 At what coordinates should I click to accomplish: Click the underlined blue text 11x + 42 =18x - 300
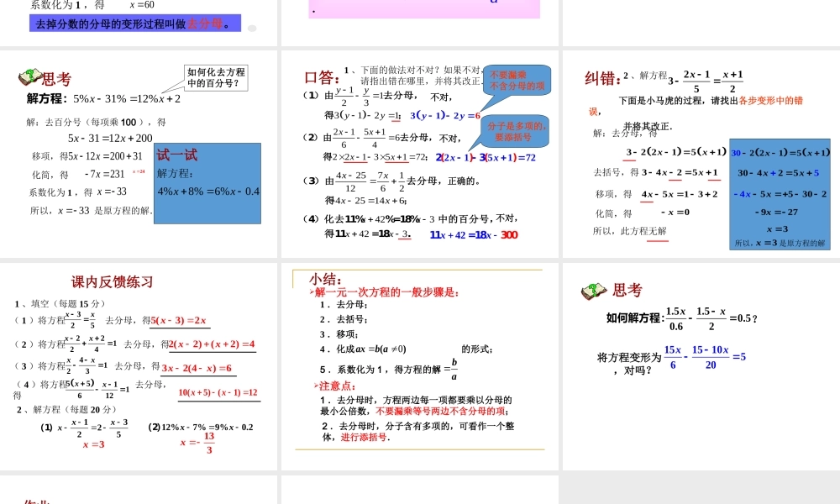coord(473,234)
